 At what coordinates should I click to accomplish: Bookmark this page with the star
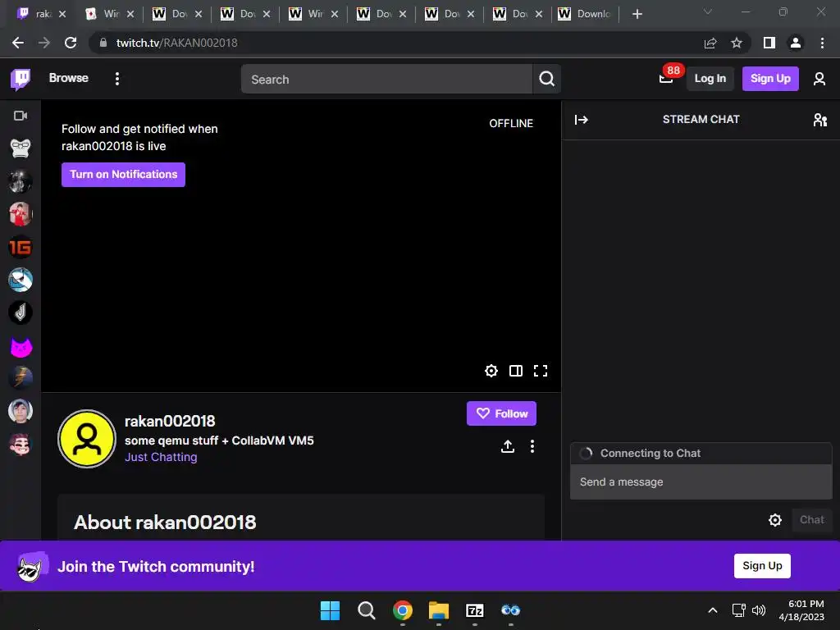pos(737,43)
